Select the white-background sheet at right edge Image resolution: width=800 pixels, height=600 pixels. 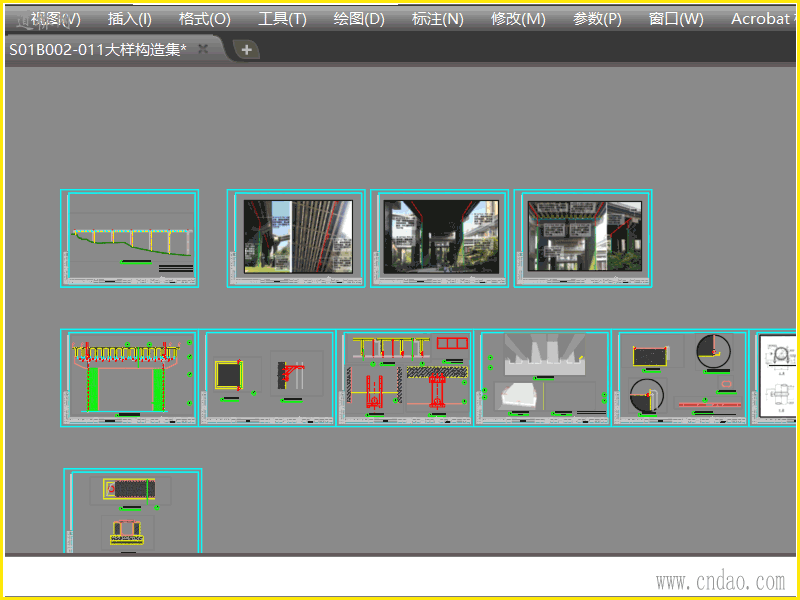(773, 378)
